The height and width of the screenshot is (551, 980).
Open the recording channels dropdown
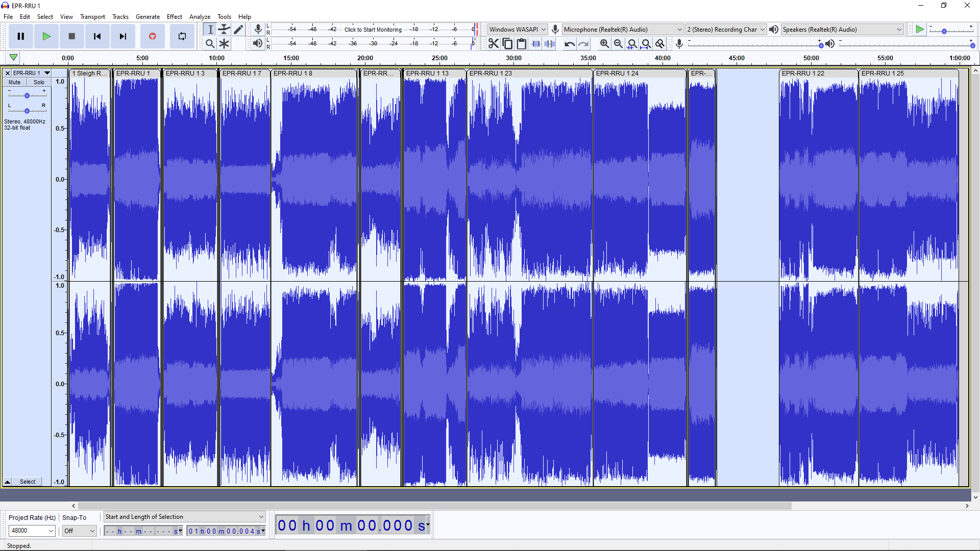[x=726, y=30]
